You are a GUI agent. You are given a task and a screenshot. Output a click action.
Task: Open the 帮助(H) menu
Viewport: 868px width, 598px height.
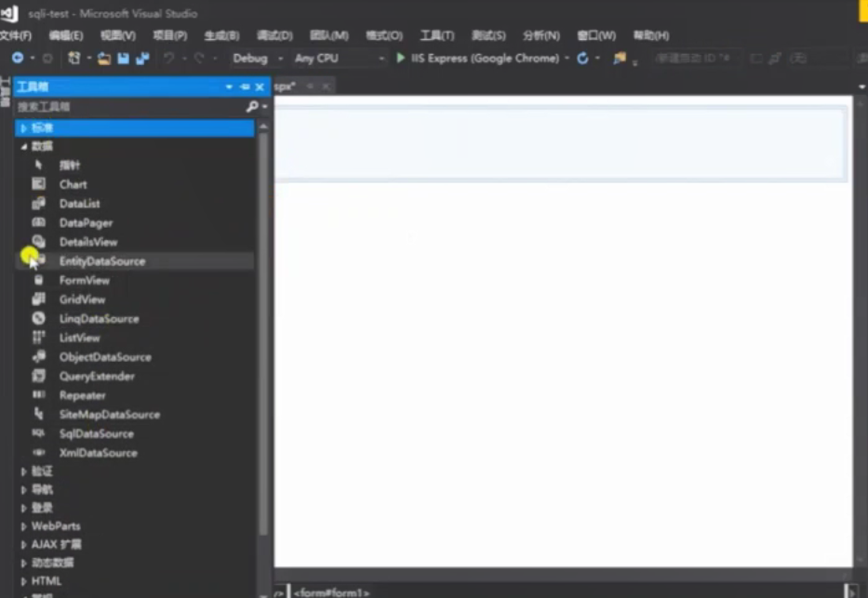[x=651, y=35]
